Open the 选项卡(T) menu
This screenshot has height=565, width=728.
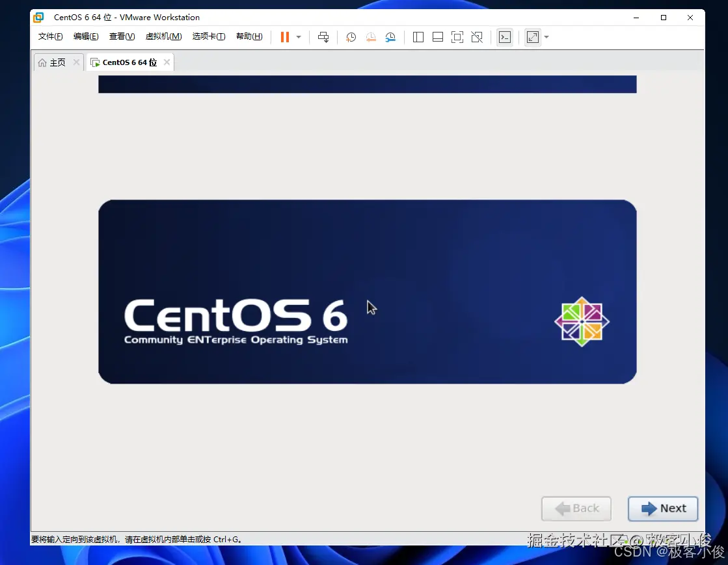(208, 36)
